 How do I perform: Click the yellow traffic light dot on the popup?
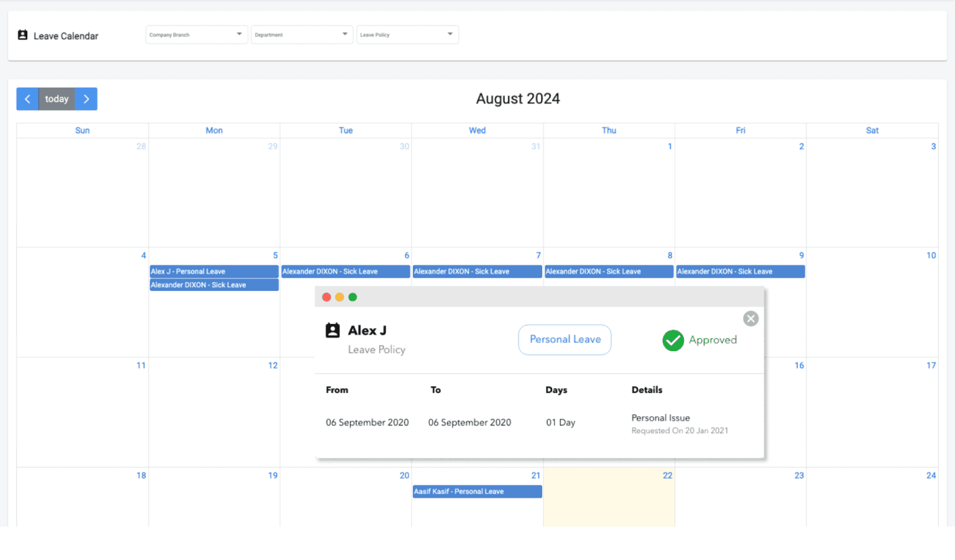tap(339, 297)
